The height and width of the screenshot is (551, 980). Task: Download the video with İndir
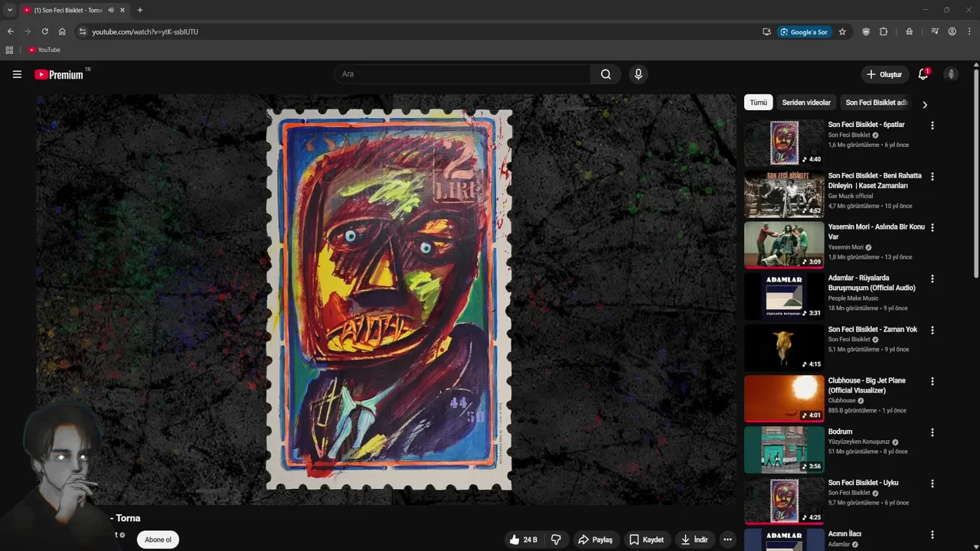694,540
